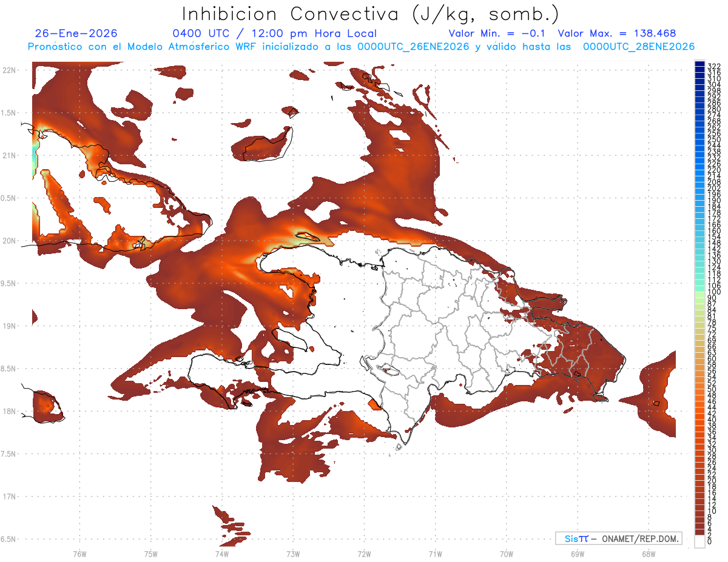This screenshot has height=562, width=728.
Task: Click the latitude label '20N'
Action: (8, 241)
